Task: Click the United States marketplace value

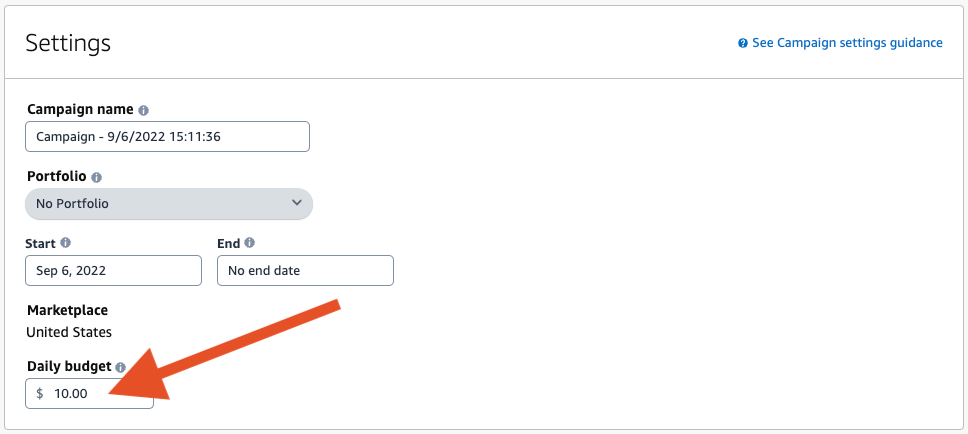Action: click(69, 332)
